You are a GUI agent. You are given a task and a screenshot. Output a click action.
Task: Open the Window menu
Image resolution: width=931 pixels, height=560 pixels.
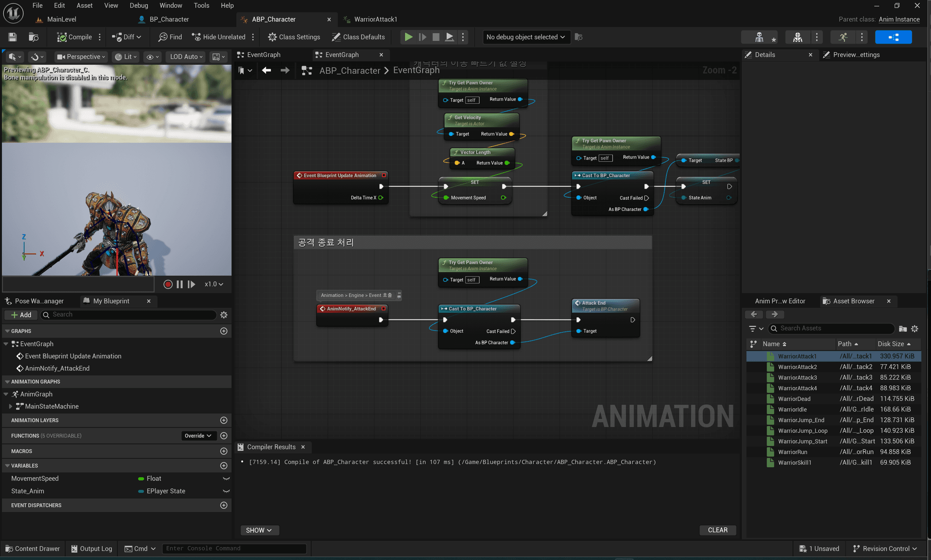click(170, 5)
